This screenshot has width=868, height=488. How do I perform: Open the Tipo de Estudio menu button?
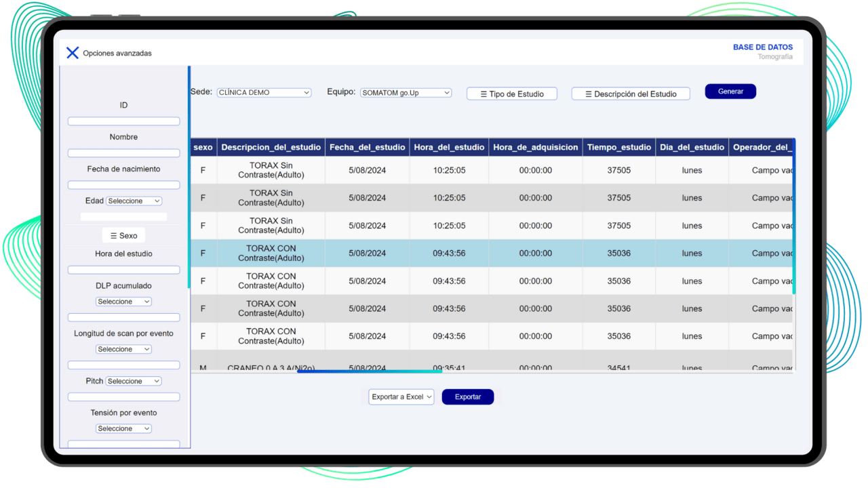[512, 94]
